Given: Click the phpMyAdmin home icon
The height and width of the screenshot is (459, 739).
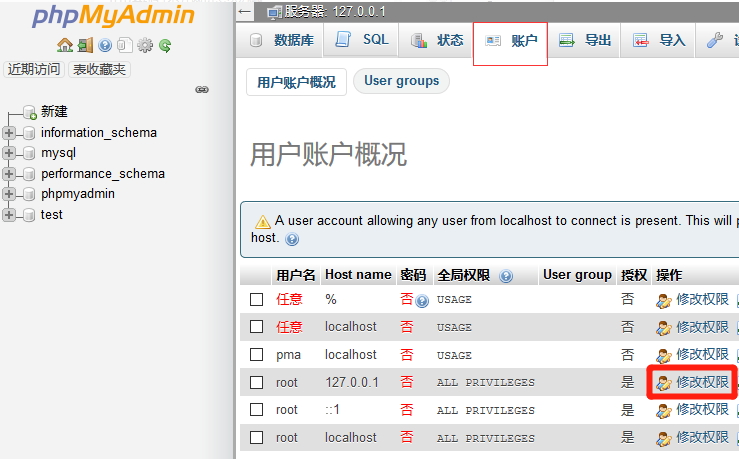Looking at the screenshot, I should [x=65, y=45].
